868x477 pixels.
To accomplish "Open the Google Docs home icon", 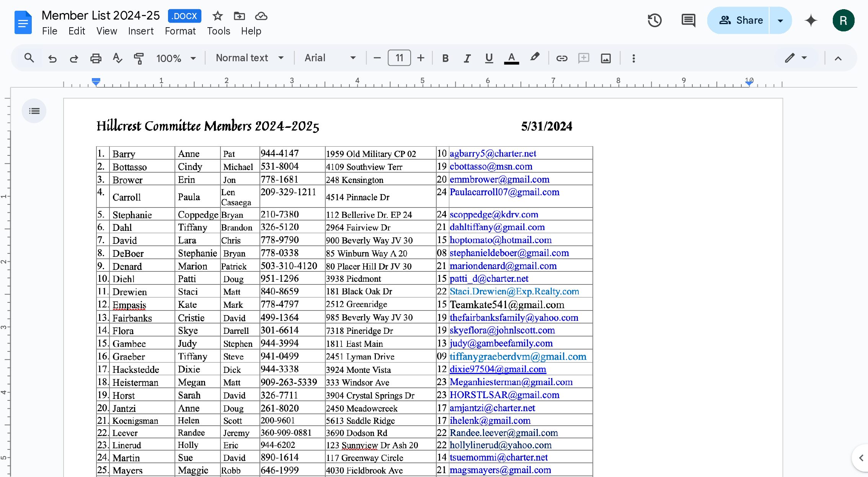I will [x=23, y=22].
